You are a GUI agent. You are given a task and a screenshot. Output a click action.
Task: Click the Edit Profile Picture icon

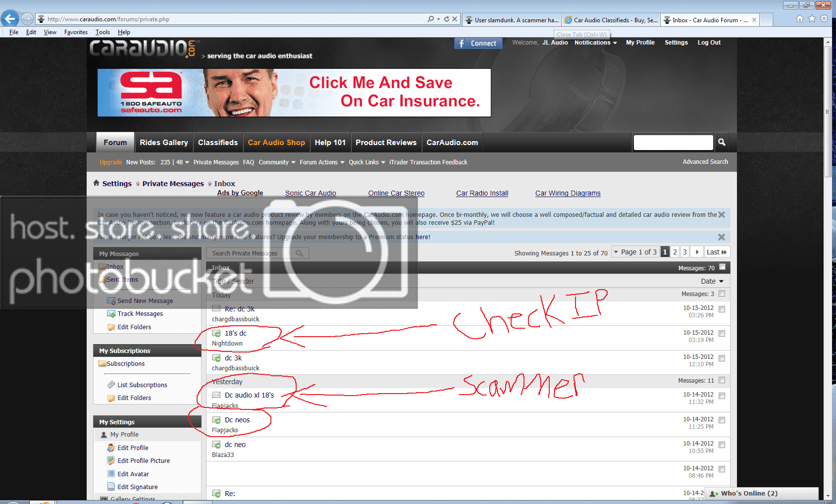(111, 460)
